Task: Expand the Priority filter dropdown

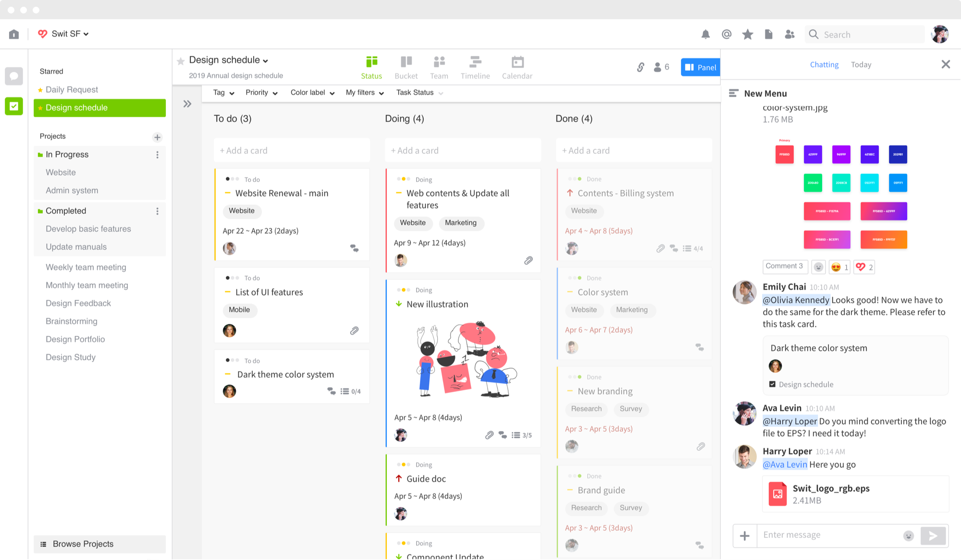Action: point(261,93)
